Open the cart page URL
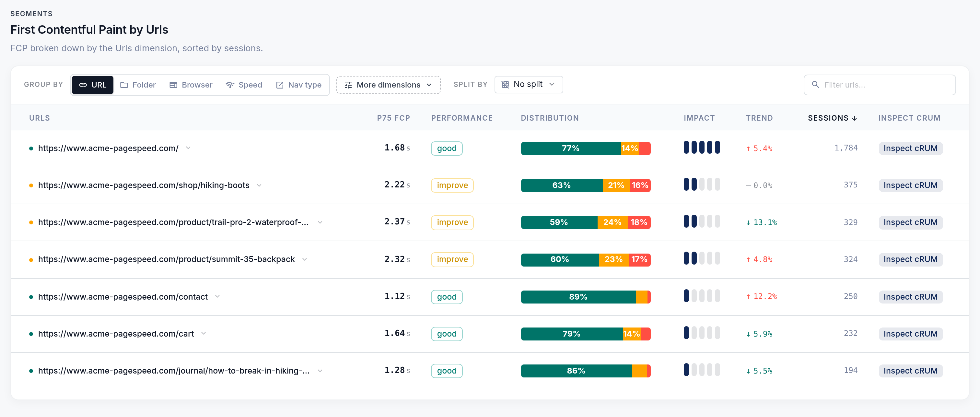Image resolution: width=980 pixels, height=417 pixels. [x=116, y=334]
